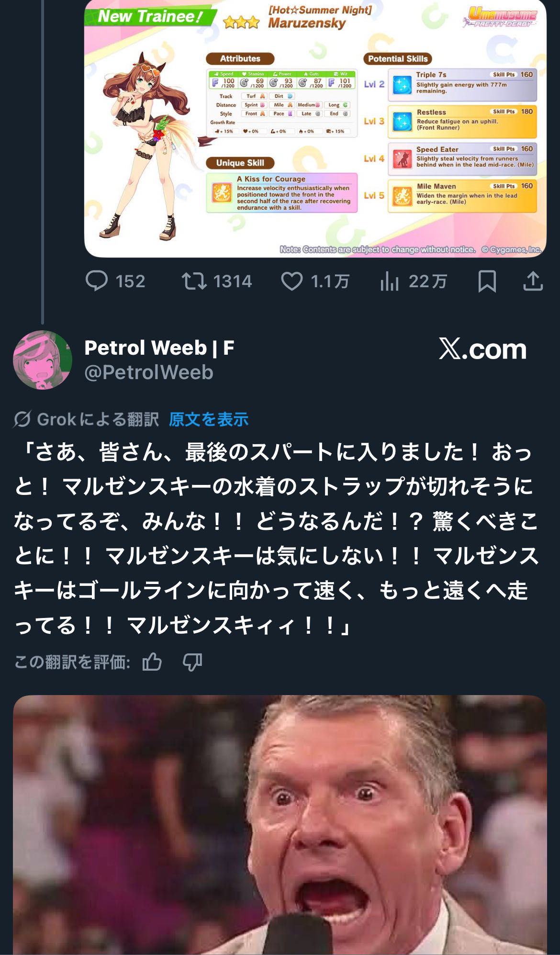Tap the share upload icon
This screenshot has width=560, height=955.
click(x=533, y=281)
